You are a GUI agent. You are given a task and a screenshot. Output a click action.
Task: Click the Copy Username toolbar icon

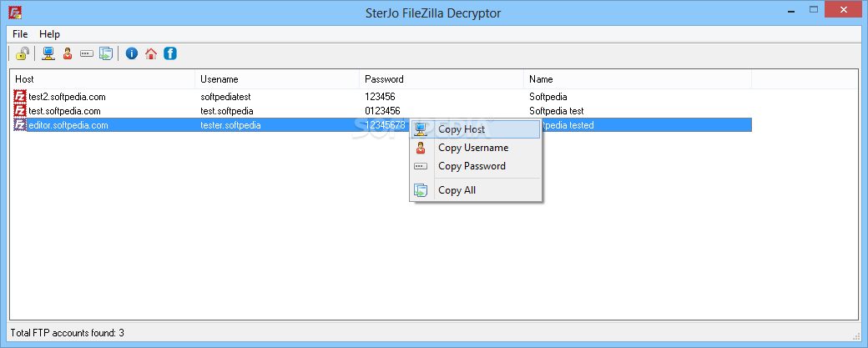pyautogui.click(x=68, y=53)
